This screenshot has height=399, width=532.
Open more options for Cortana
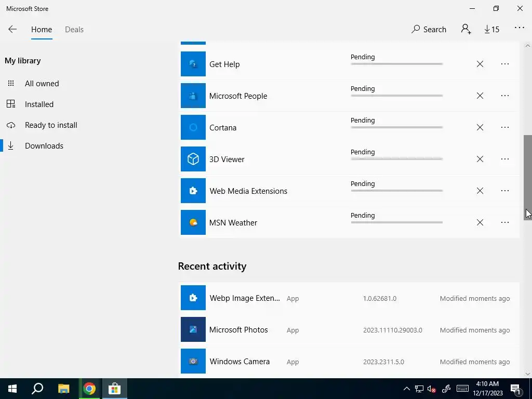tap(505, 127)
